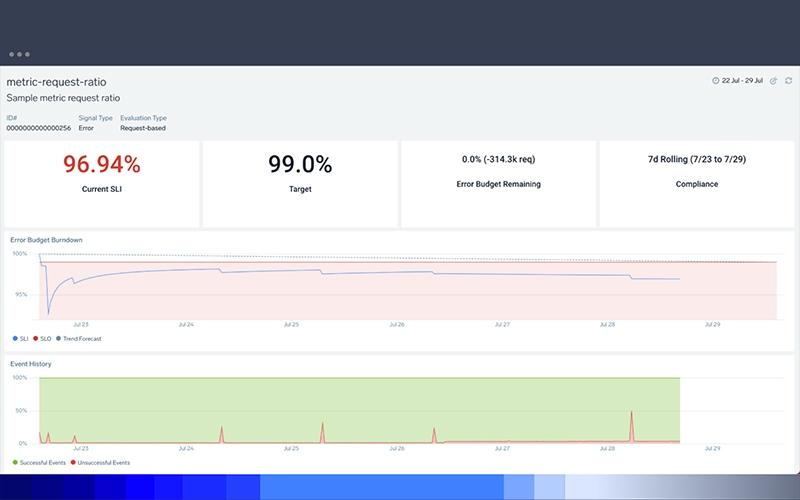
Task: Toggle Unsuccessful Events legend entry
Action: [x=100, y=463]
